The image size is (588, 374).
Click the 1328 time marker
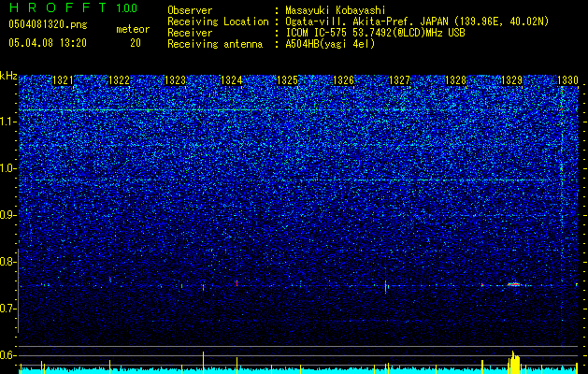point(455,80)
